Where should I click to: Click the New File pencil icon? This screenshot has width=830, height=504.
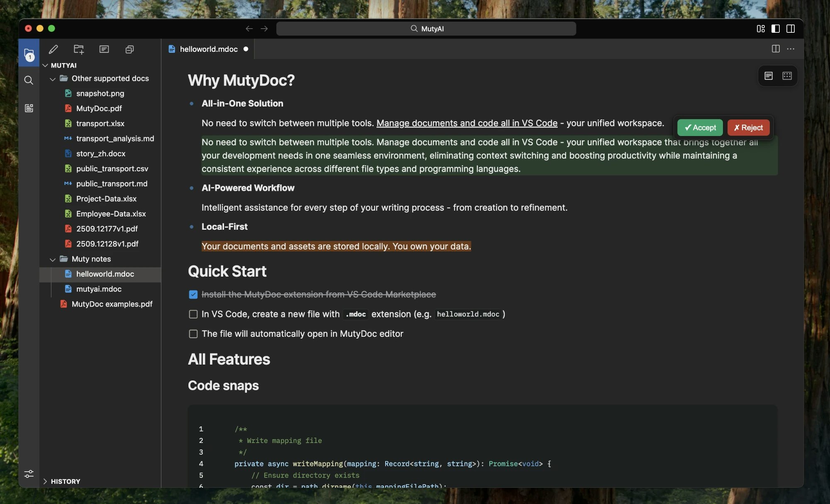tap(53, 49)
